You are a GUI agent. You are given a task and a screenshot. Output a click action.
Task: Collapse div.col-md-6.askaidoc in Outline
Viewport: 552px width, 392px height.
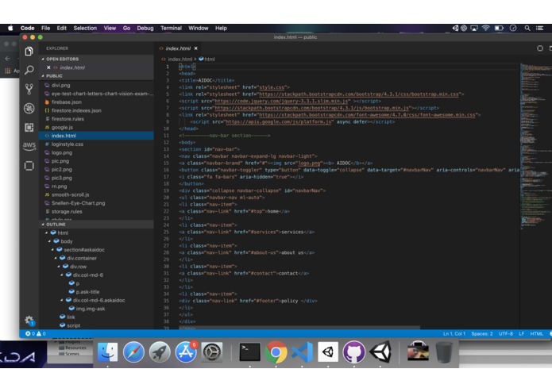pos(62,300)
